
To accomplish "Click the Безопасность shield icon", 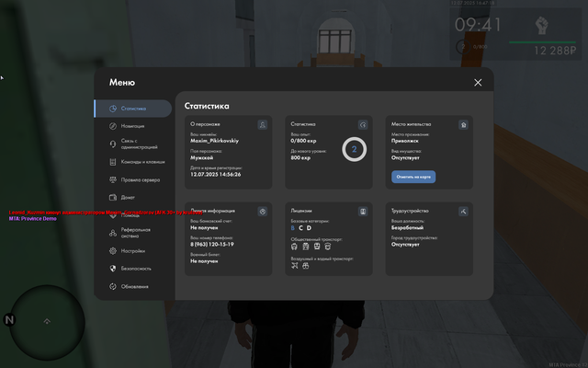I will [x=113, y=269].
